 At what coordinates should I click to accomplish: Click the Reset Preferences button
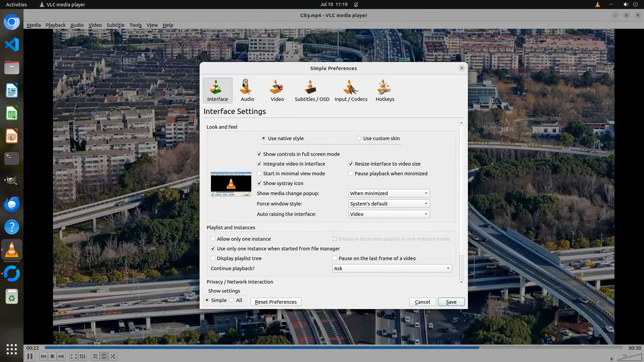(x=275, y=302)
